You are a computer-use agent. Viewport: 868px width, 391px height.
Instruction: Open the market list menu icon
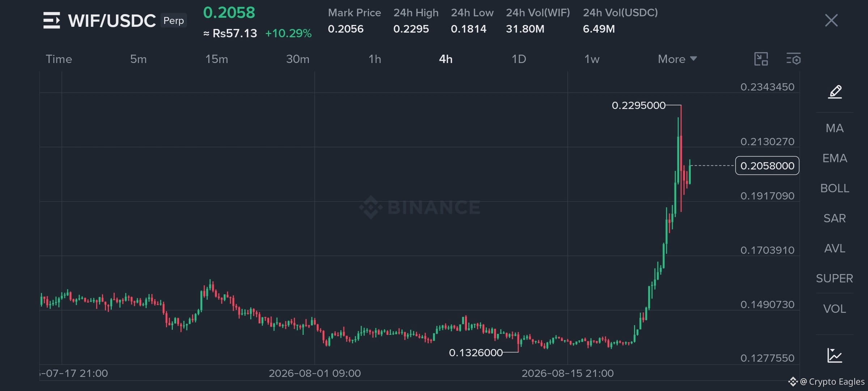[51, 20]
